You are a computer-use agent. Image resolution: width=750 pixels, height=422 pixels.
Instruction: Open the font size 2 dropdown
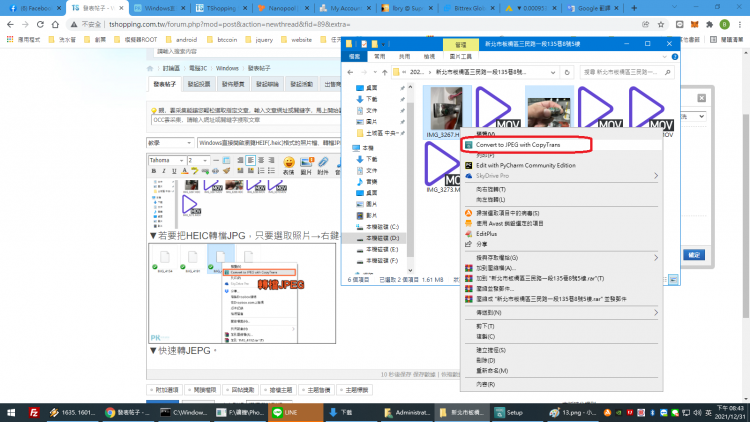198,160
